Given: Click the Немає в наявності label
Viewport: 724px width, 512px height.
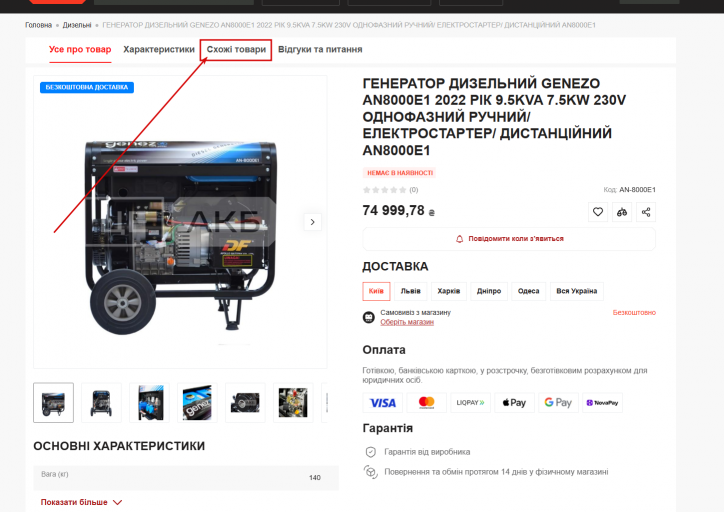Looking at the screenshot, I should click(399, 173).
